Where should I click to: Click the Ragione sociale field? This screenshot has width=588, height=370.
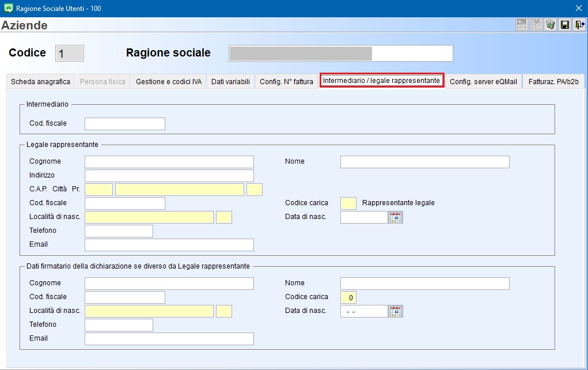point(341,53)
